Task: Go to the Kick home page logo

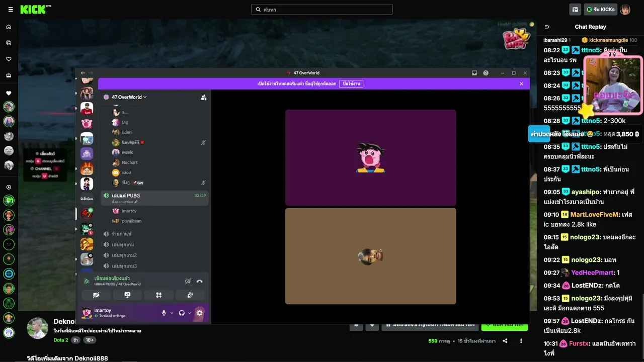Action: [35, 10]
